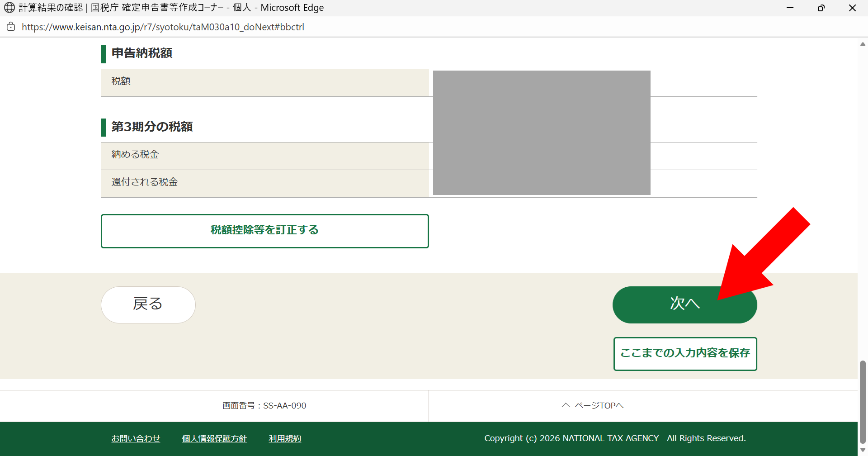
Task: Click the scrollbar up arrow
Action: coord(863,44)
